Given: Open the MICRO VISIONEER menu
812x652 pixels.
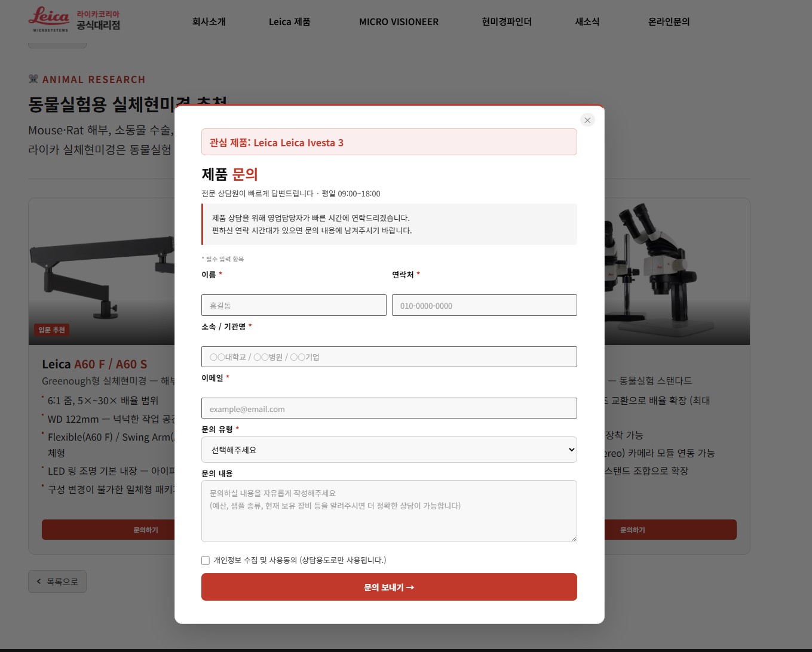Looking at the screenshot, I should click(399, 21).
